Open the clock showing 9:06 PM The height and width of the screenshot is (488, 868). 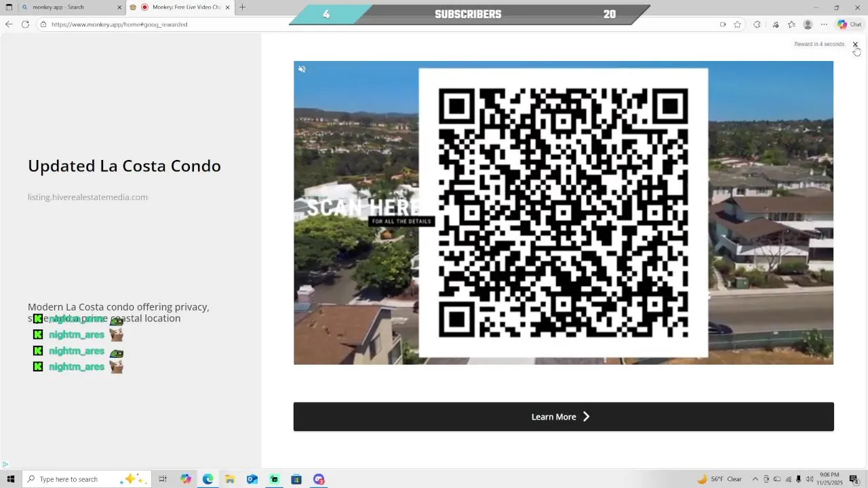[831, 479]
